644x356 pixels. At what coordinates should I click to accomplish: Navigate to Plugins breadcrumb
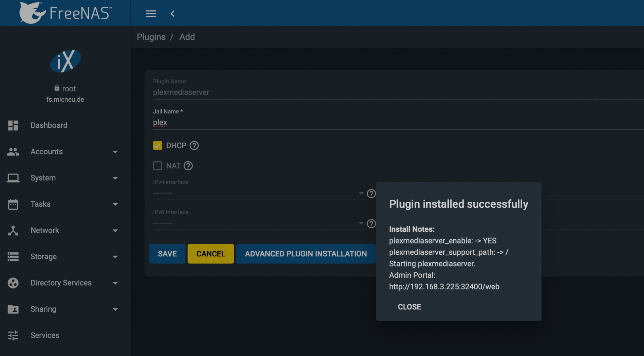coord(151,37)
